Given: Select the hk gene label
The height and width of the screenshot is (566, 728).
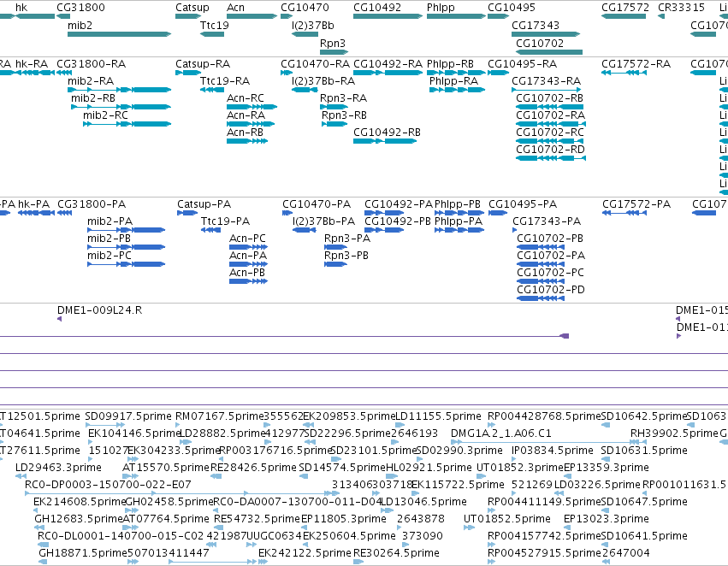Looking at the screenshot, I should (x=21, y=8).
